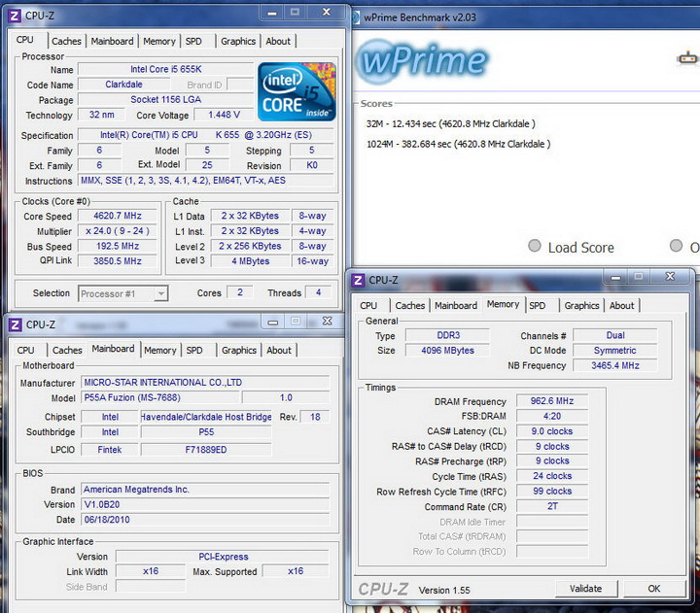Open Mainboard tab in Memory CPU-Z window
700x613 pixels.
[x=456, y=306]
